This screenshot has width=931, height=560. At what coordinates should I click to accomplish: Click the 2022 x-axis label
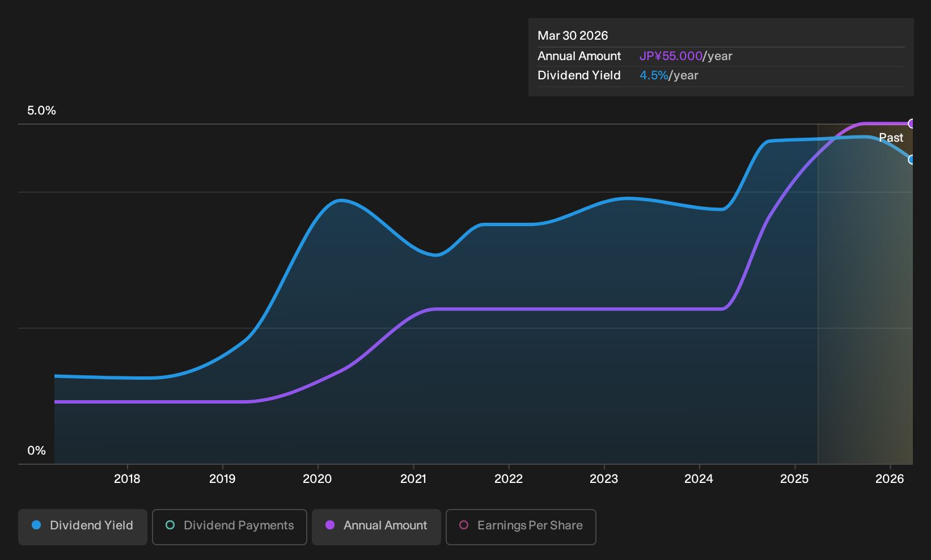(x=509, y=479)
